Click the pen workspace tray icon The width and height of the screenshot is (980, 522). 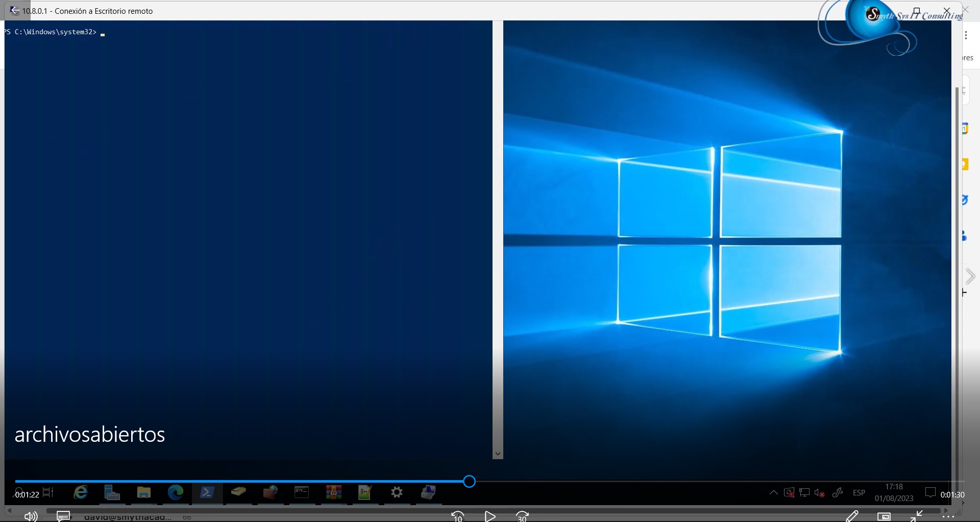click(838, 493)
